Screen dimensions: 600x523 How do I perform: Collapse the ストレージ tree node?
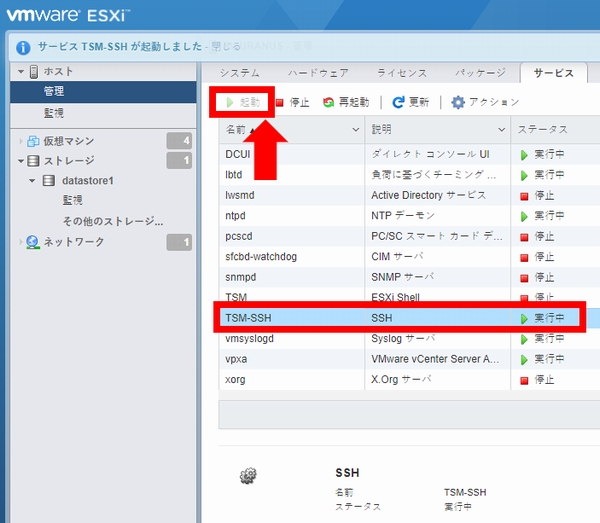tap(21, 161)
